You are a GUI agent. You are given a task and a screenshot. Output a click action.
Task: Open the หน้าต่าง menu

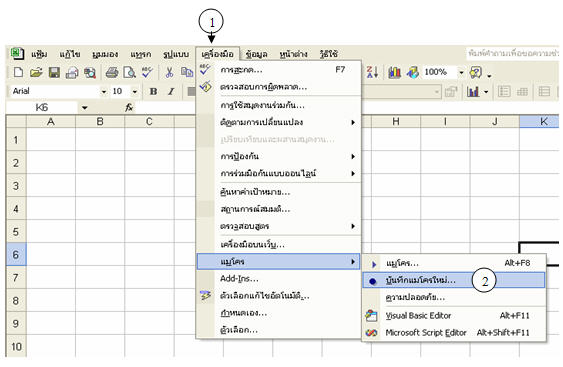pos(293,54)
